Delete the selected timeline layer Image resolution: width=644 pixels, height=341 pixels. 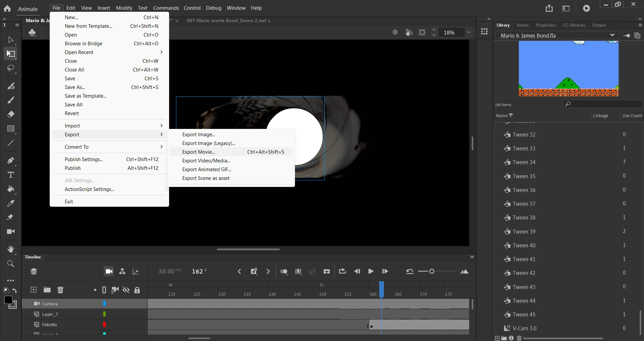pyautogui.click(x=60, y=290)
